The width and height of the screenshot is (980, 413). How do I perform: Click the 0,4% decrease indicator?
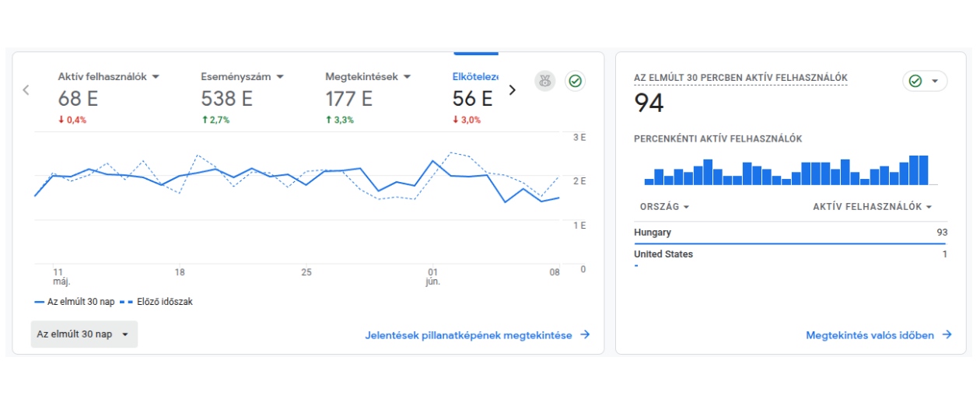(72, 120)
